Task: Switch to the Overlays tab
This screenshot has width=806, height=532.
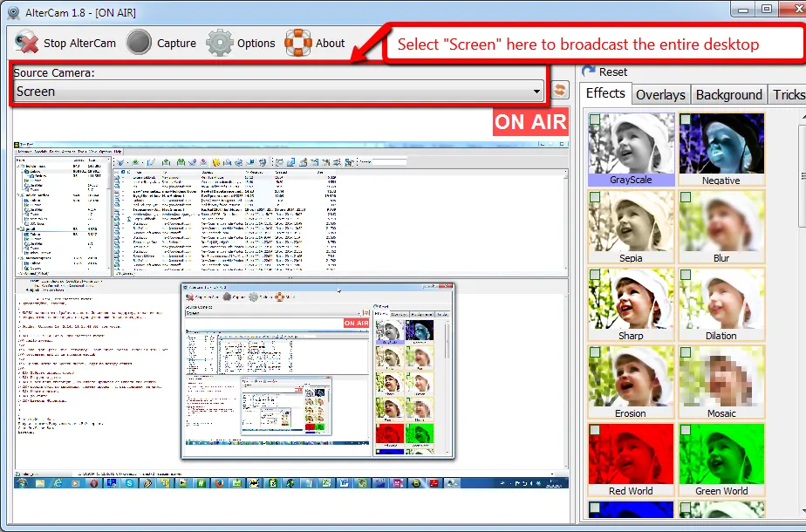Action: 660,94
